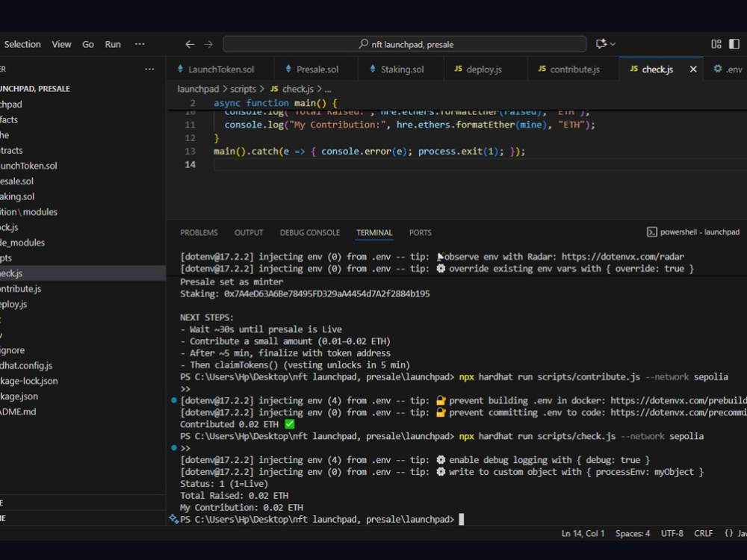Open the customize layout icon
The height and width of the screenshot is (560, 747).
(716, 44)
